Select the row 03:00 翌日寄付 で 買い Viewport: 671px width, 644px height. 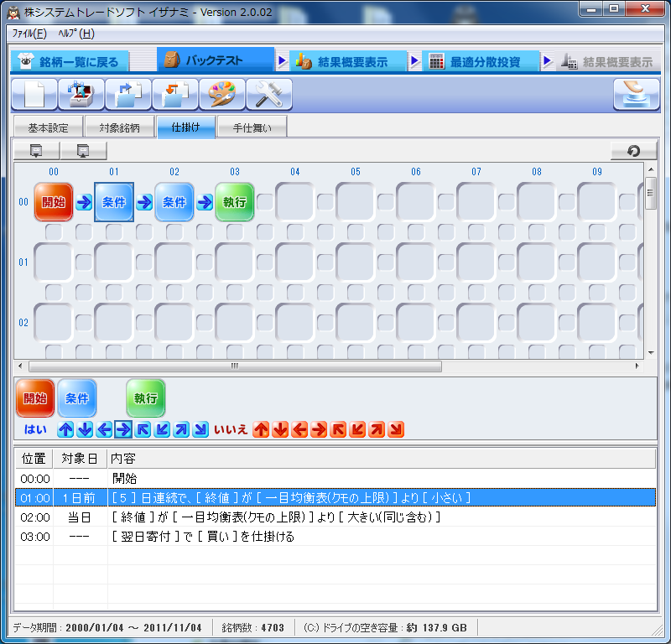click(x=335, y=536)
